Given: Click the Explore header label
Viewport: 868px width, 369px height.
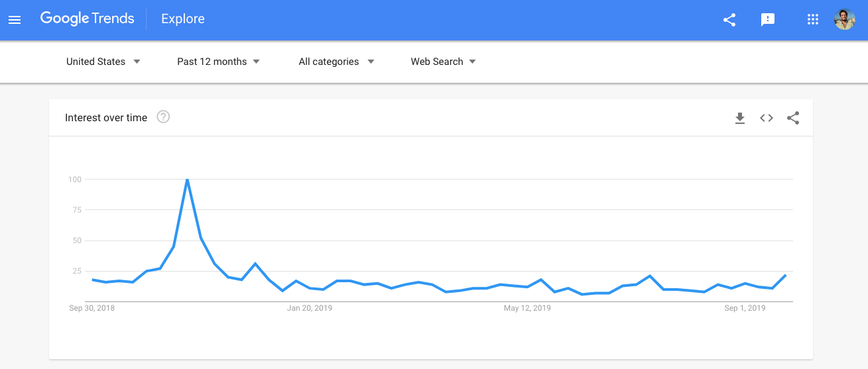Looking at the screenshot, I should 183,19.
